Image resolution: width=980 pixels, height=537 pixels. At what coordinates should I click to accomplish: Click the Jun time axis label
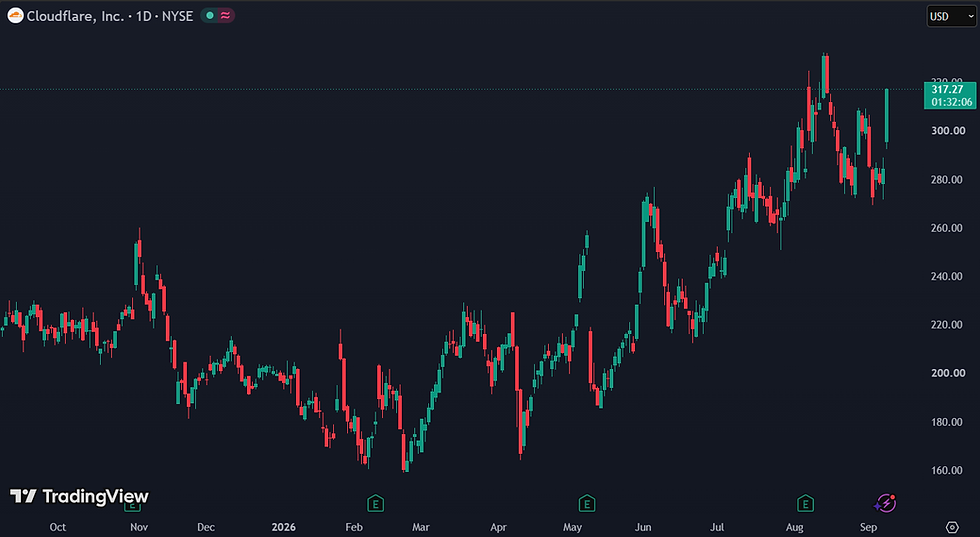coord(642,527)
